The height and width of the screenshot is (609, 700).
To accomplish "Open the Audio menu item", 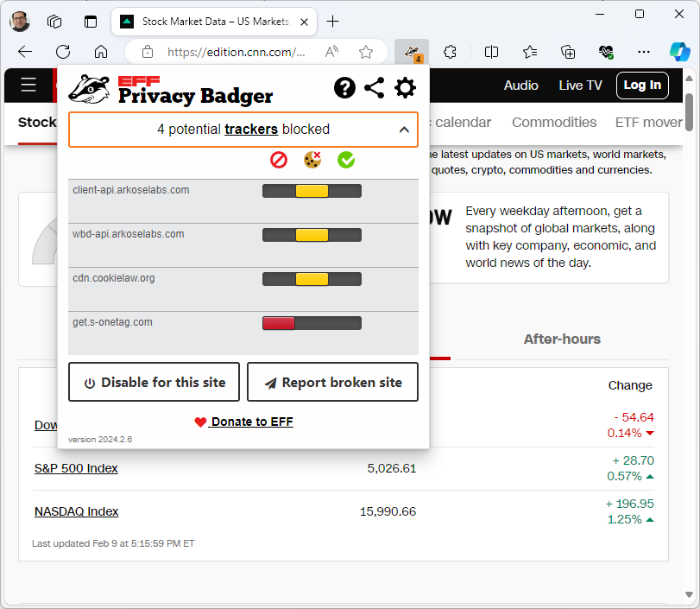I will click(x=521, y=86).
